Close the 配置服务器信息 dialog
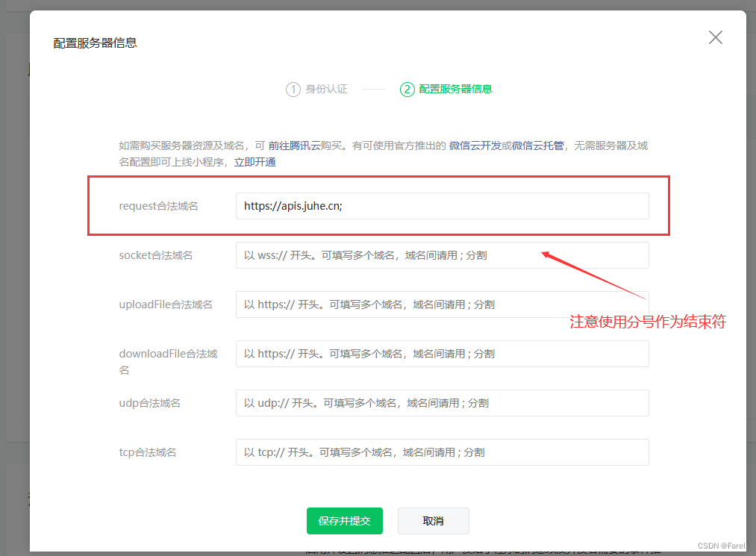756x556 pixels. click(x=715, y=37)
